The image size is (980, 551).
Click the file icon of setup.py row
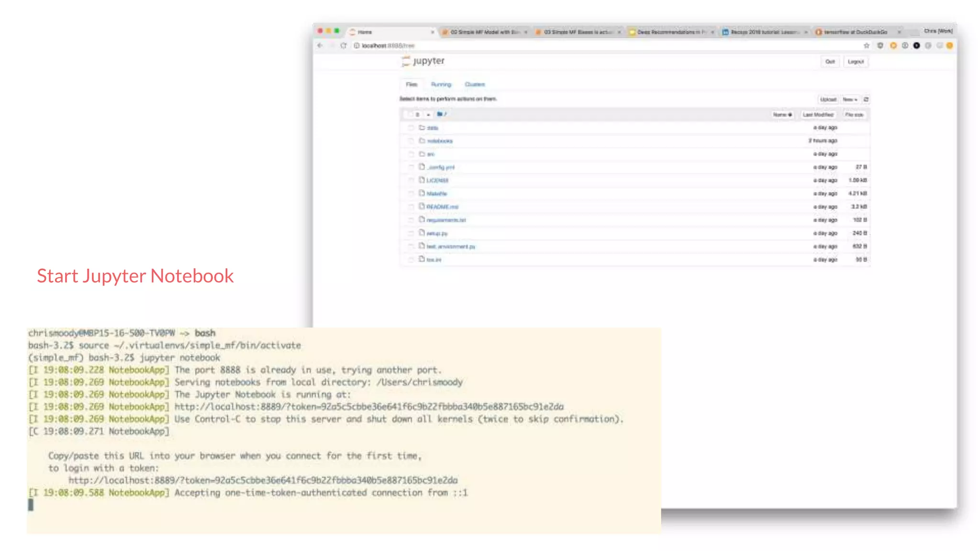(x=422, y=232)
